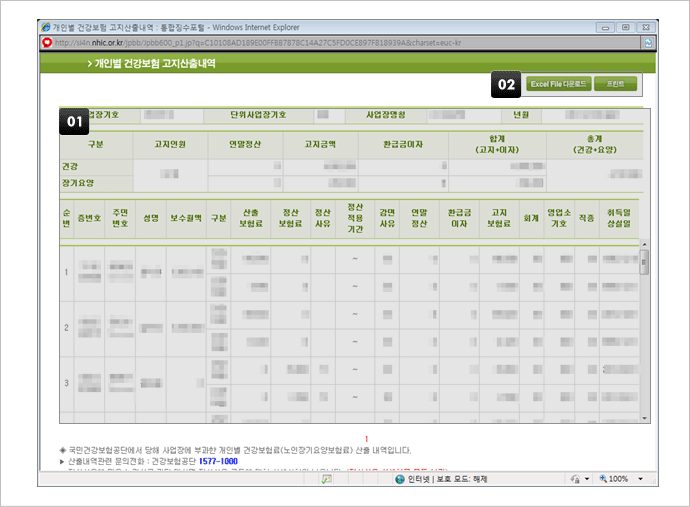Screen dimensions: 690x507
Task: Open the security icon dropdown arrow
Action: pos(587,479)
